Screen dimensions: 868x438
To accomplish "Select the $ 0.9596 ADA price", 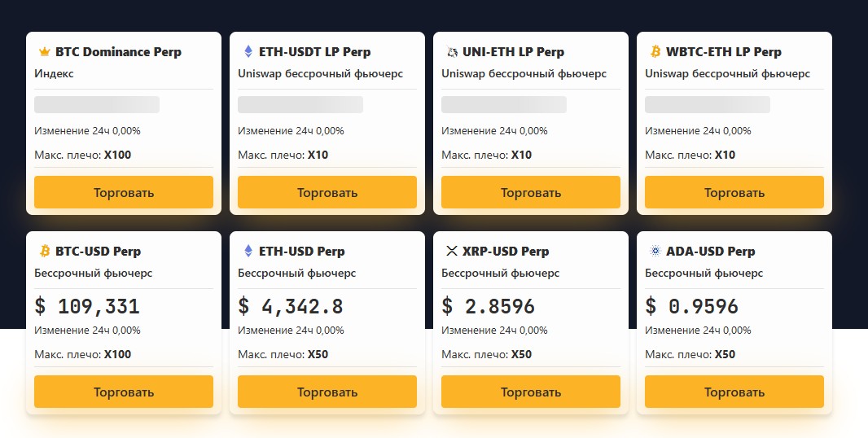I will (x=692, y=306).
